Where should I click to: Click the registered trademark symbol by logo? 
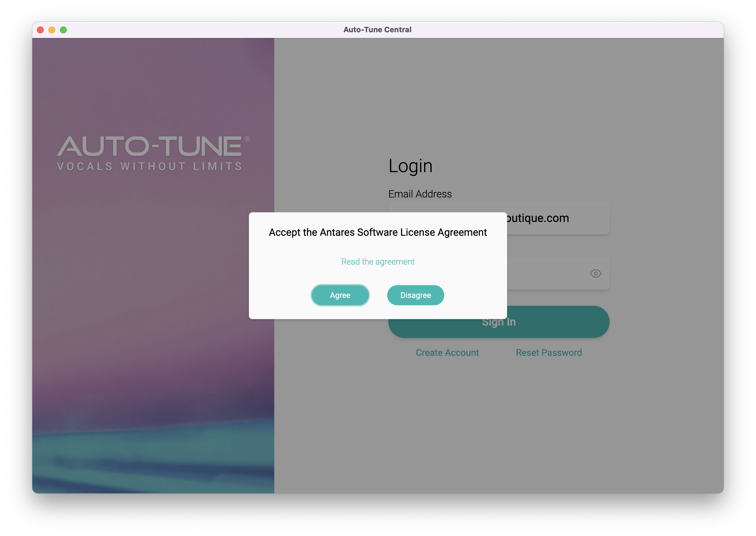247,139
